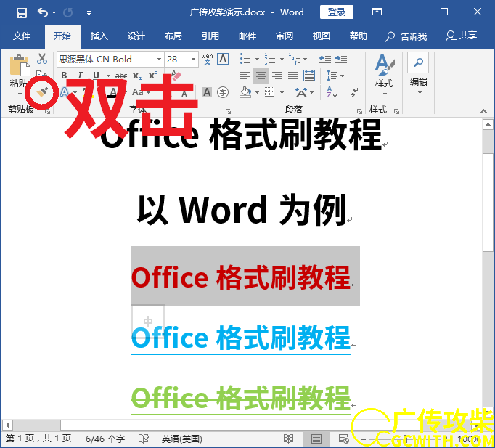Switch to the 设计 ribbon tab

click(x=136, y=36)
